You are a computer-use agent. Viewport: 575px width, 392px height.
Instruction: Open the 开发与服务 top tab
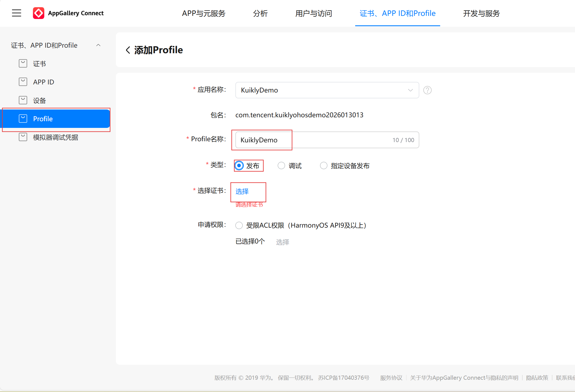click(481, 13)
